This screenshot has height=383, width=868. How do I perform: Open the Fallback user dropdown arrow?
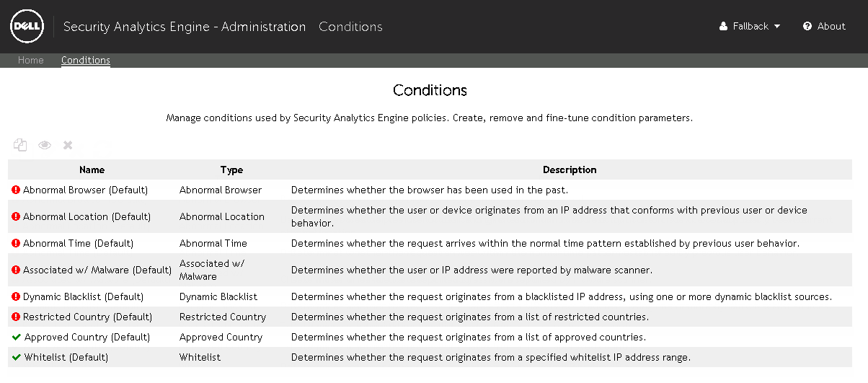click(777, 27)
